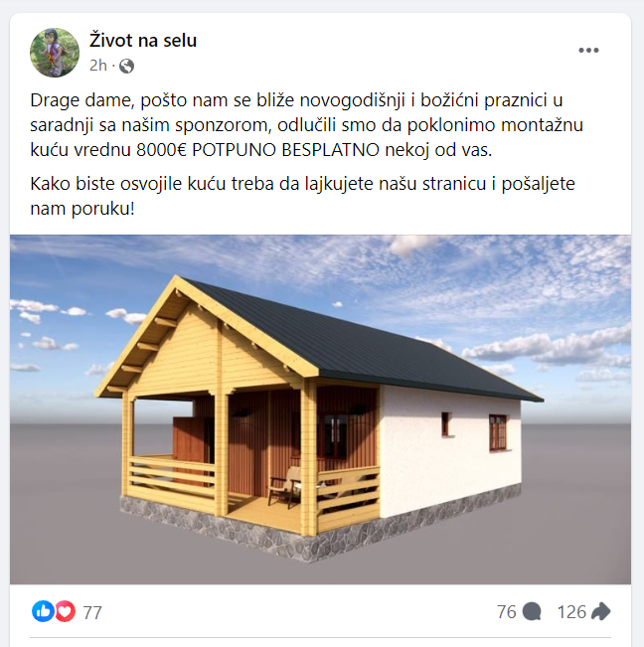
Task: Click the blue thumbs-up Like reaction icon
Action: coord(43,611)
